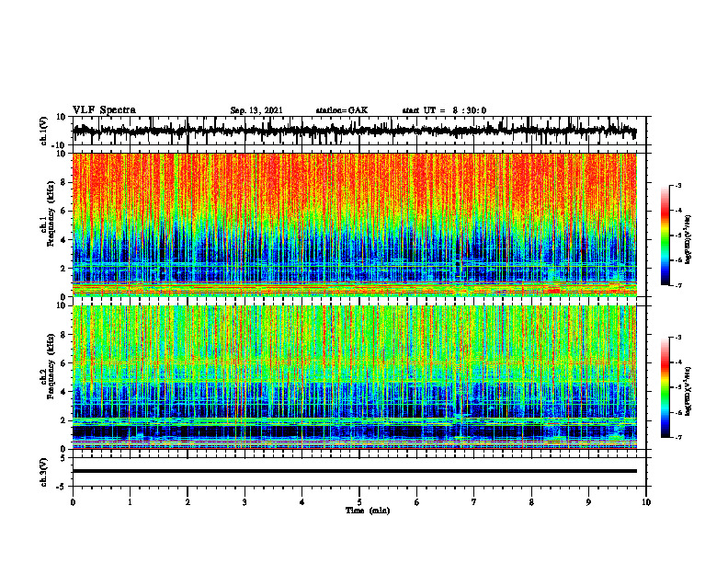Click the "8" kHz tick on ch.1 spectrogram
This screenshot has height=563, width=728.
pos(63,182)
